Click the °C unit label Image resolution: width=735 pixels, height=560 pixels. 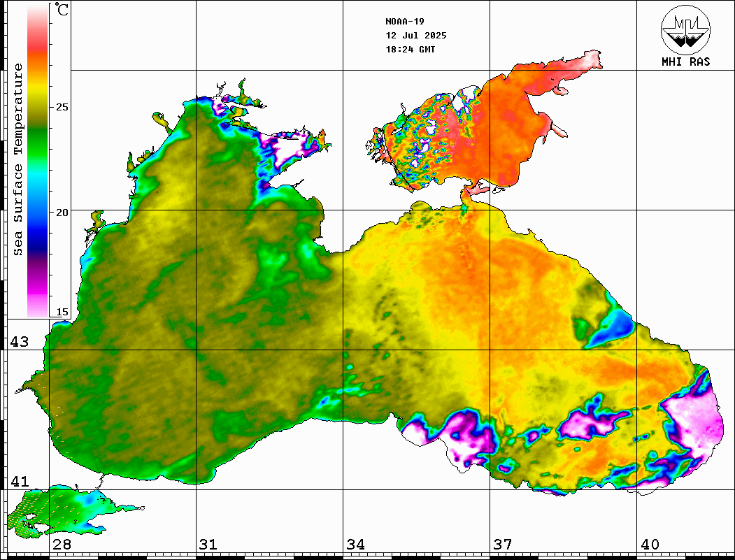pos(62,9)
